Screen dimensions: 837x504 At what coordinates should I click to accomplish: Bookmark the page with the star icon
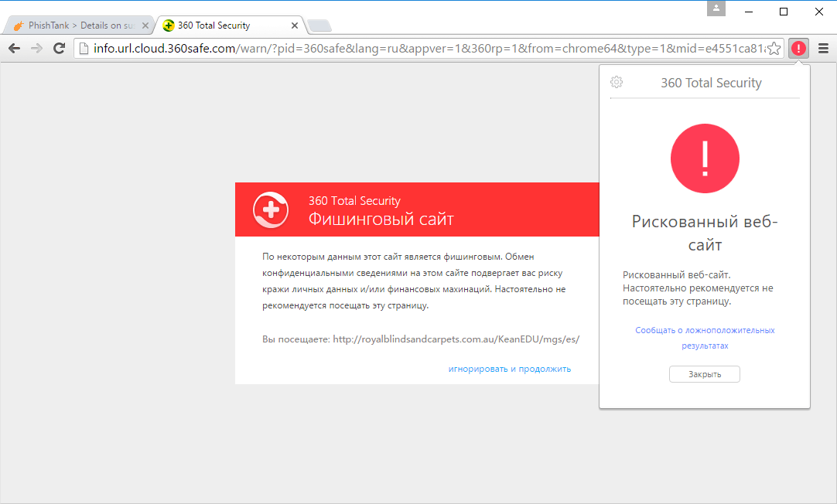click(773, 47)
